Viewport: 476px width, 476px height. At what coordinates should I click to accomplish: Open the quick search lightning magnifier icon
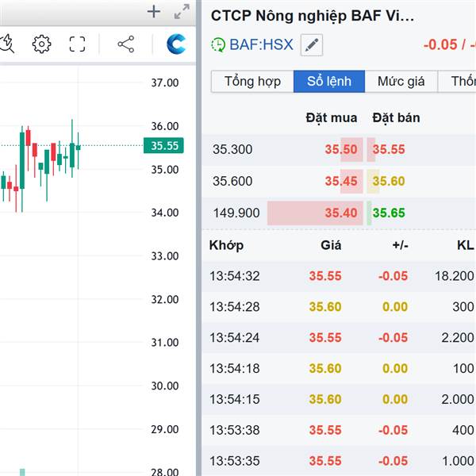[x=6, y=44]
